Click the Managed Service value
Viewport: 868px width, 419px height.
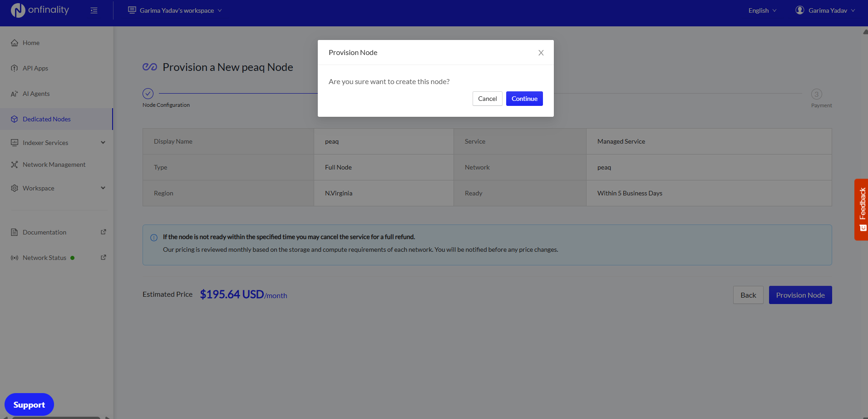621,141
